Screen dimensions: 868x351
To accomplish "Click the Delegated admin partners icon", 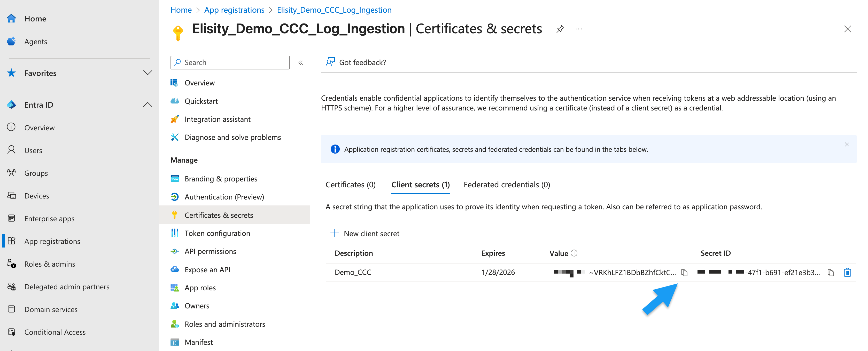I will [x=11, y=286].
